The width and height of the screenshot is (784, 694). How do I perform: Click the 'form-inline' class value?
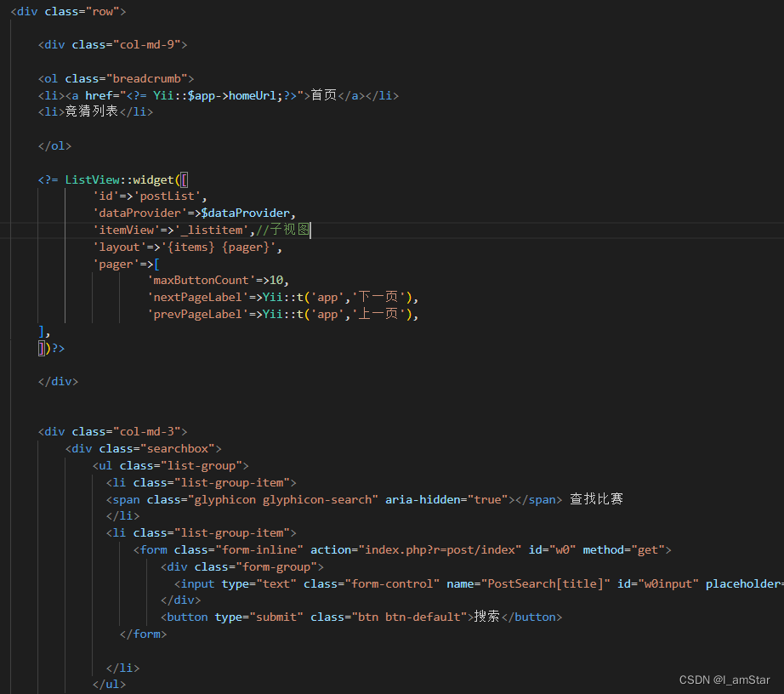tap(259, 550)
